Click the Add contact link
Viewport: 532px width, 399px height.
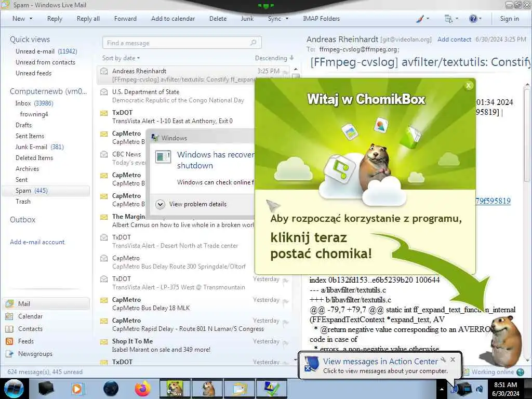pyautogui.click(x=454, y=39)
